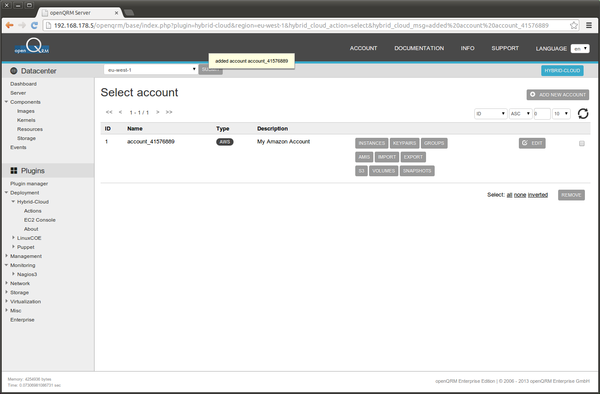Click the Name column header

pos(135,129)
